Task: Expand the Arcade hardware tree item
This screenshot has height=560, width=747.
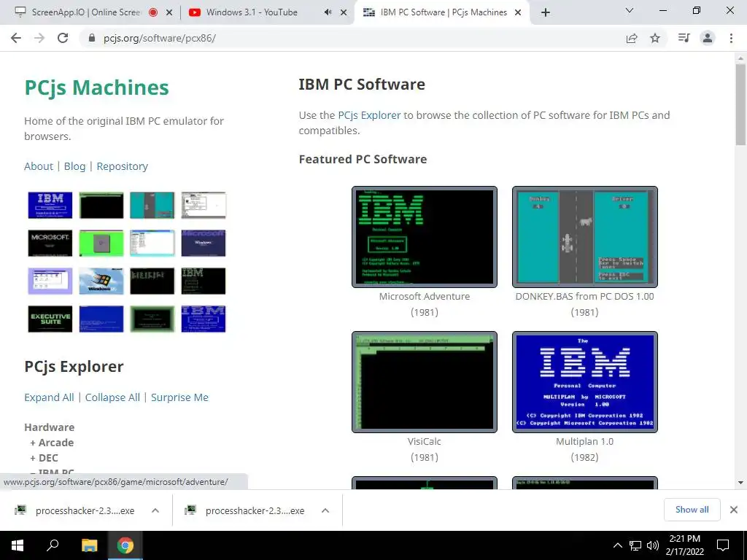Action: click(52, 443)
